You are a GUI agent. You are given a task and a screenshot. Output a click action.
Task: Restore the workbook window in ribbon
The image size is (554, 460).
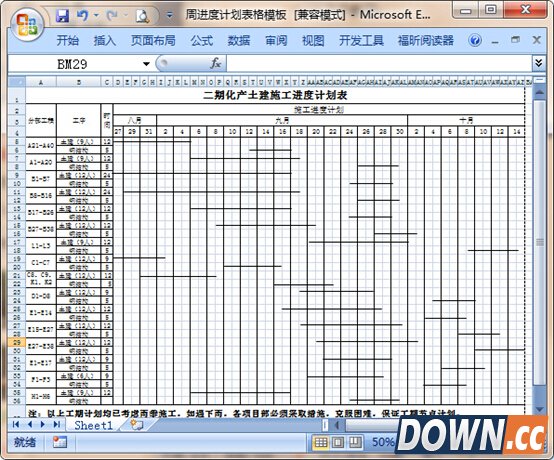tap(515, 40)
